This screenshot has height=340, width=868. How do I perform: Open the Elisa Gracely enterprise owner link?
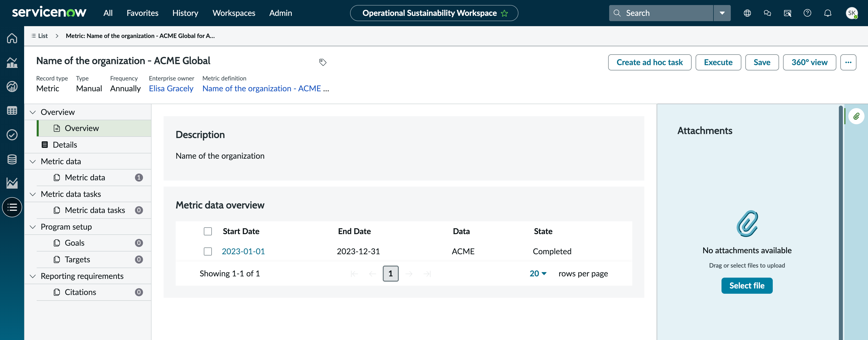point(171,88)
